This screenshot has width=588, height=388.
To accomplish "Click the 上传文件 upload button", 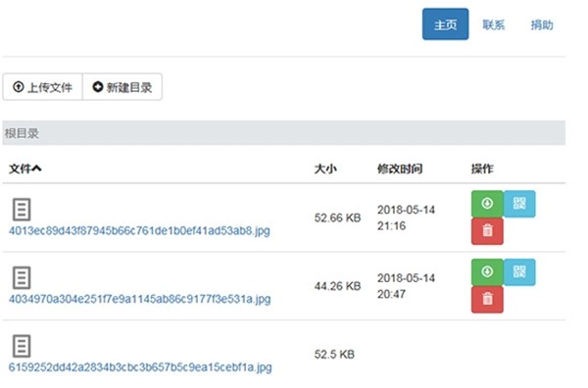I will point(42,87).
